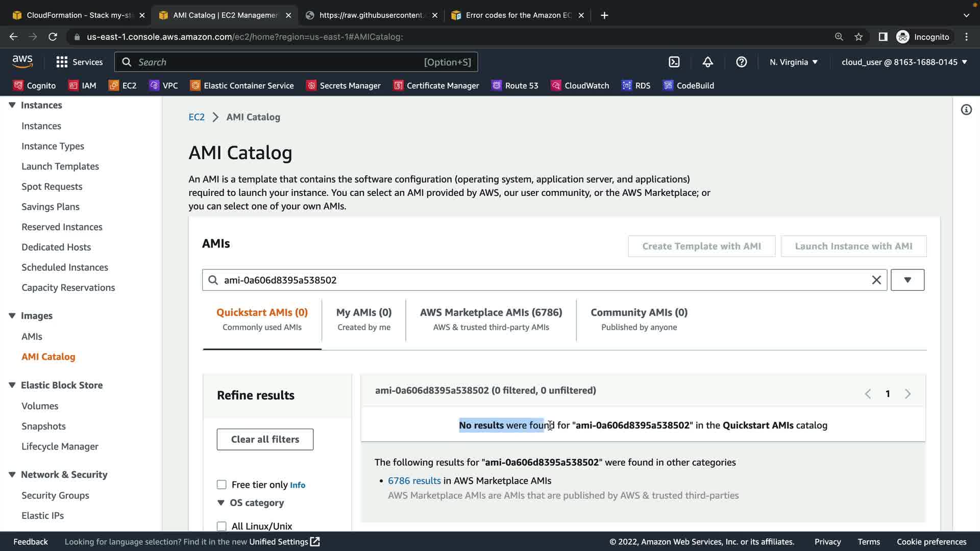Open CloudWatch favorite shortcut
Viewport: 980px width, 551px height.
pos(580,86)
